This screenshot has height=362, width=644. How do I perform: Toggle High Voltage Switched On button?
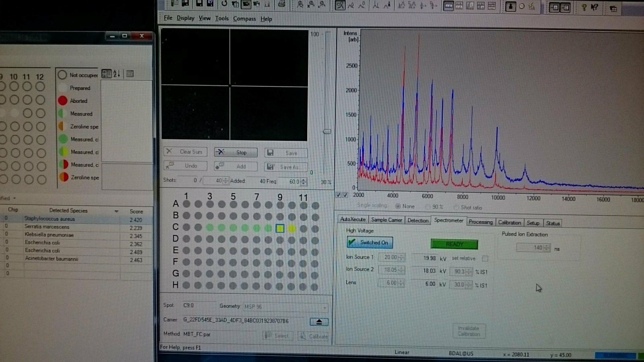(370, 243)
